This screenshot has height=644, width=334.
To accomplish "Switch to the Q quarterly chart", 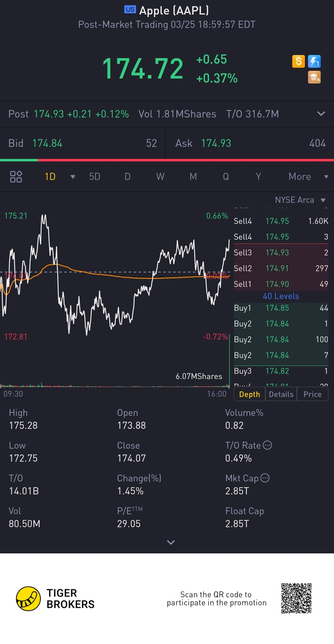I will pyautogui.click(x=226, y=177).
